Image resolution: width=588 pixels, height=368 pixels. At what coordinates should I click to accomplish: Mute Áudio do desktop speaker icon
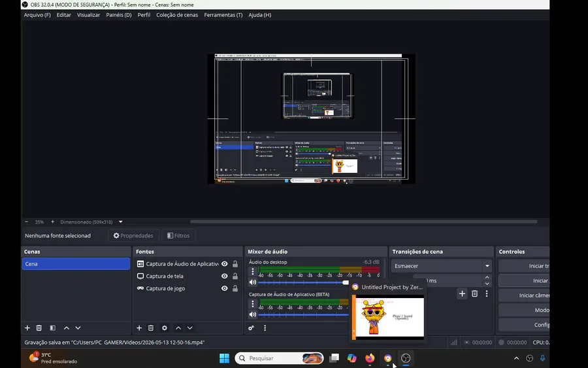click(253, 282)
